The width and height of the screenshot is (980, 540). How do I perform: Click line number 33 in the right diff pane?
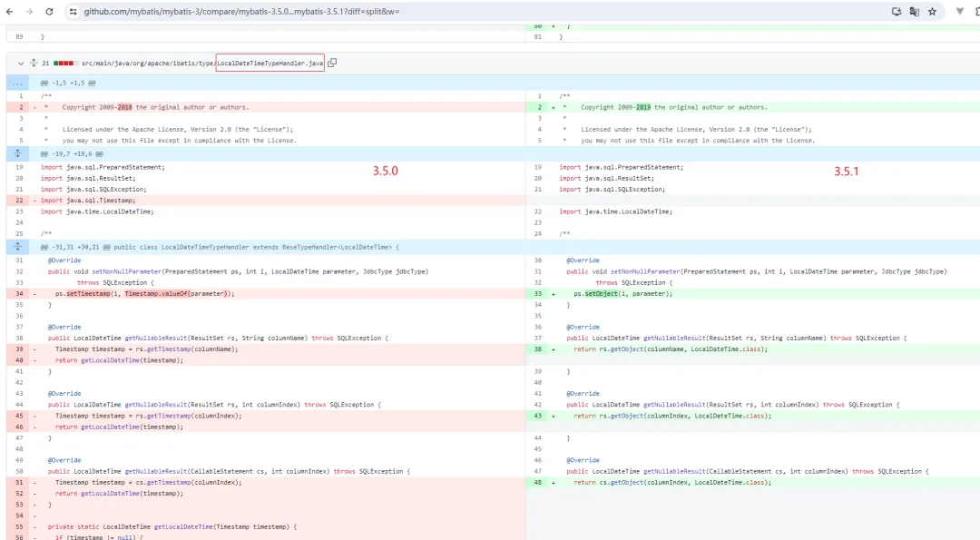538,293
